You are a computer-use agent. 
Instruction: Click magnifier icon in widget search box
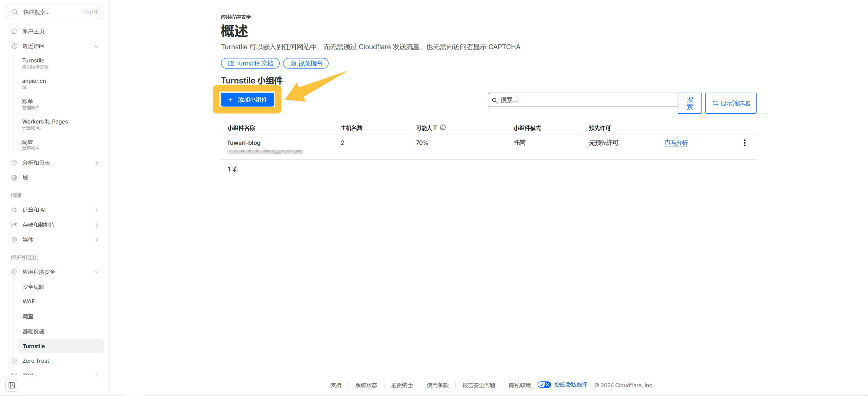pos(495,100)
